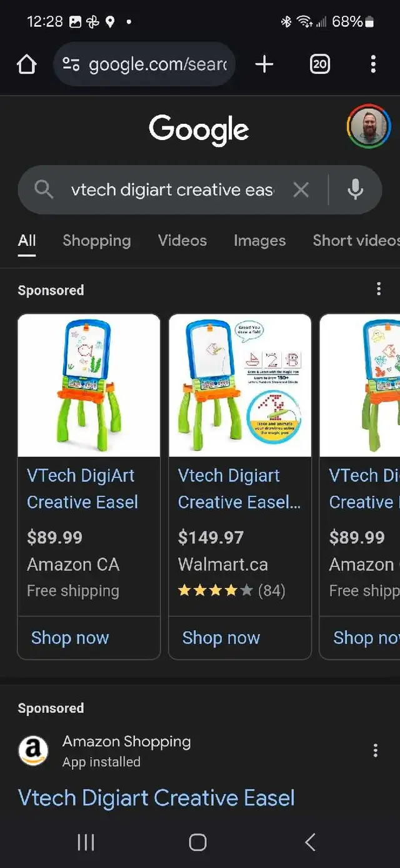The height and width of the screenshot is (868, 400).
Task: Tap Shop now under Amazon CA listing
Action: coord(70,638)
